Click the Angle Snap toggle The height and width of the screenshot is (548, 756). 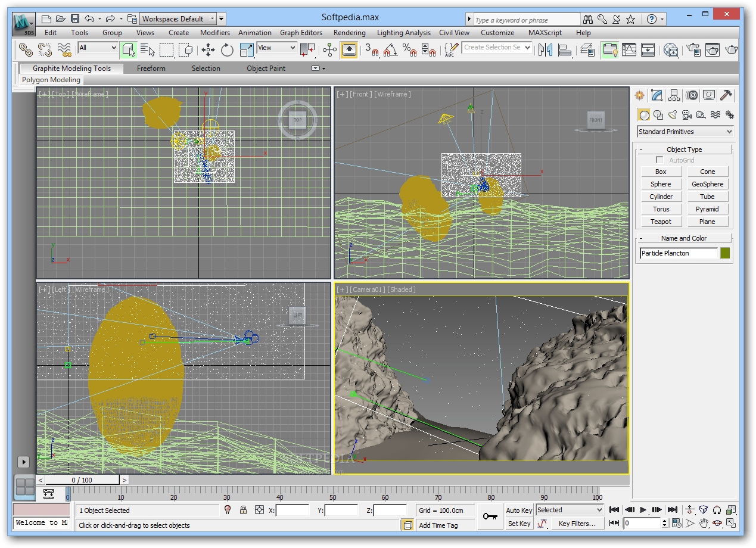pyautogui.click(x=390, y=49)
